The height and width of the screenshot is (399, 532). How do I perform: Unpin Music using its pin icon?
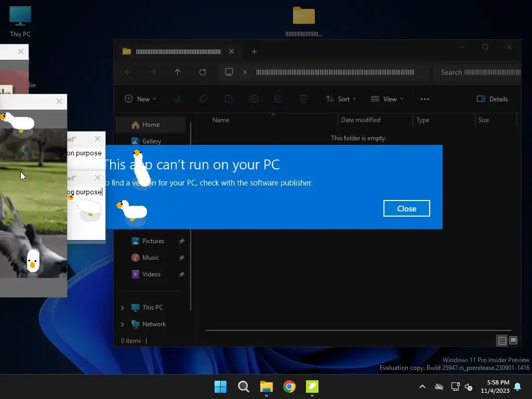click(x=181, y=258)
